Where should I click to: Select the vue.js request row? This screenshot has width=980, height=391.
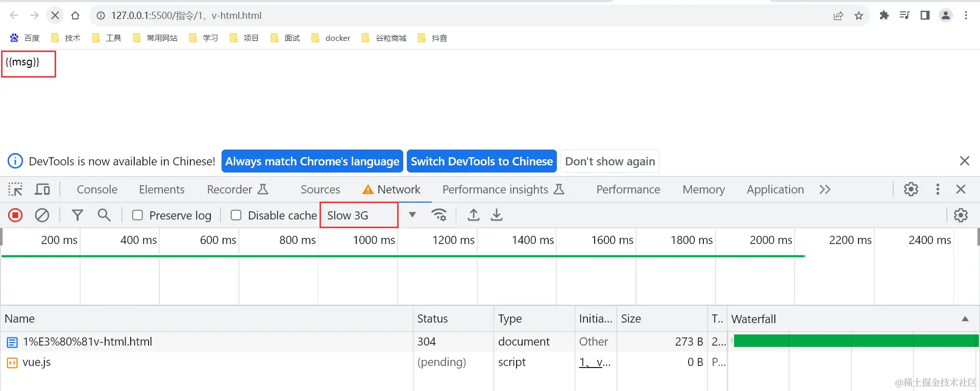(37, 362)
